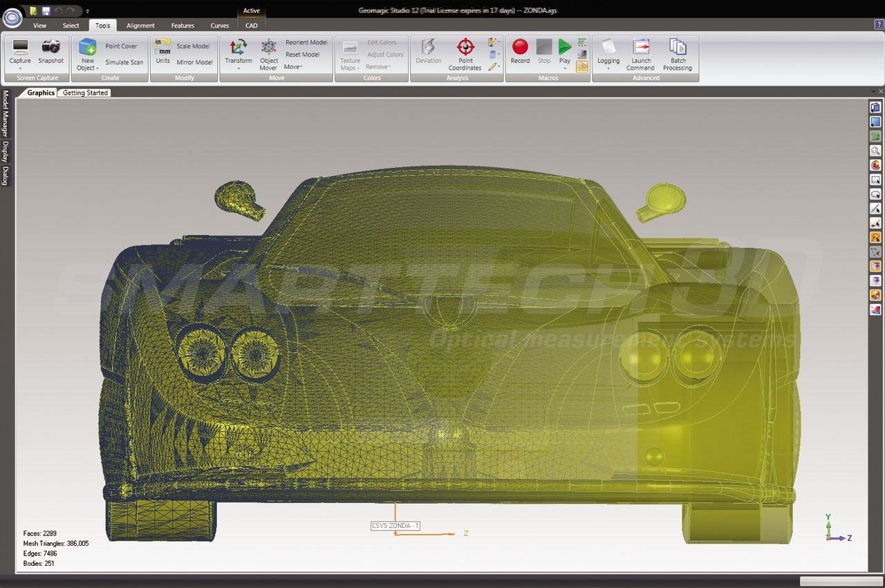The image size is (885, 588).
Task: Click the CSYS ZONDA - 1 label
Action: pos(395,526)
